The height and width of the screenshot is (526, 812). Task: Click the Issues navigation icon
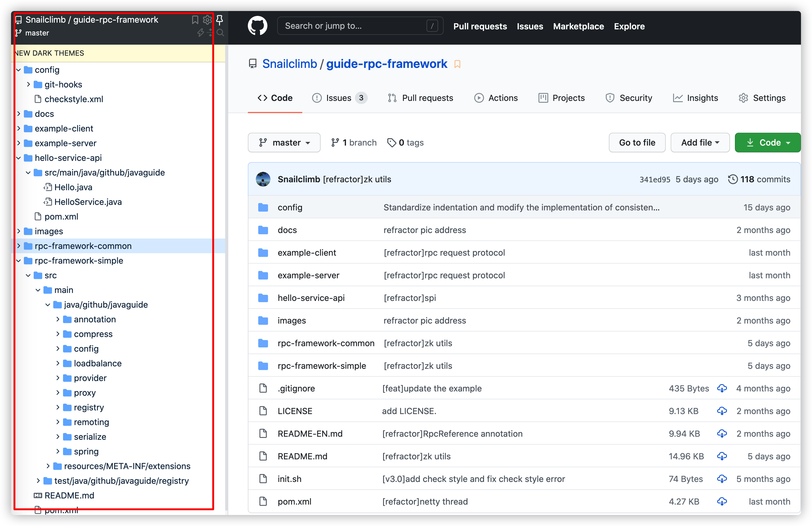318,98
